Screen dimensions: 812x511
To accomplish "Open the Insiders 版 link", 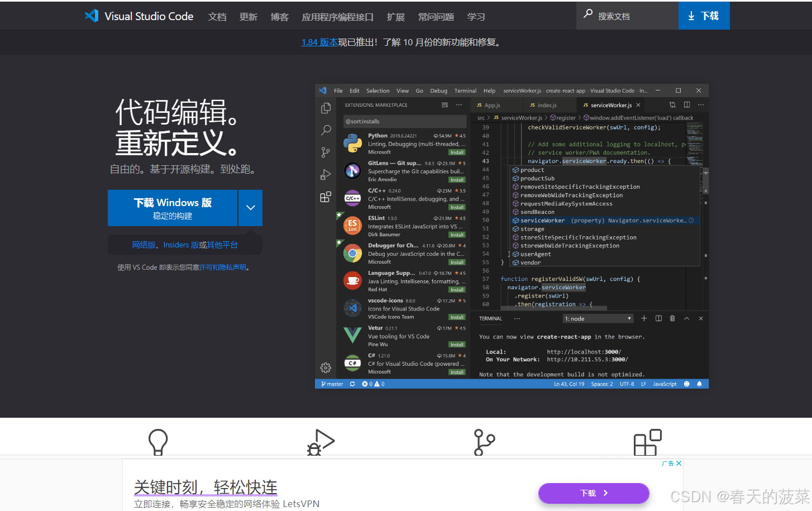I will (181, 245).
